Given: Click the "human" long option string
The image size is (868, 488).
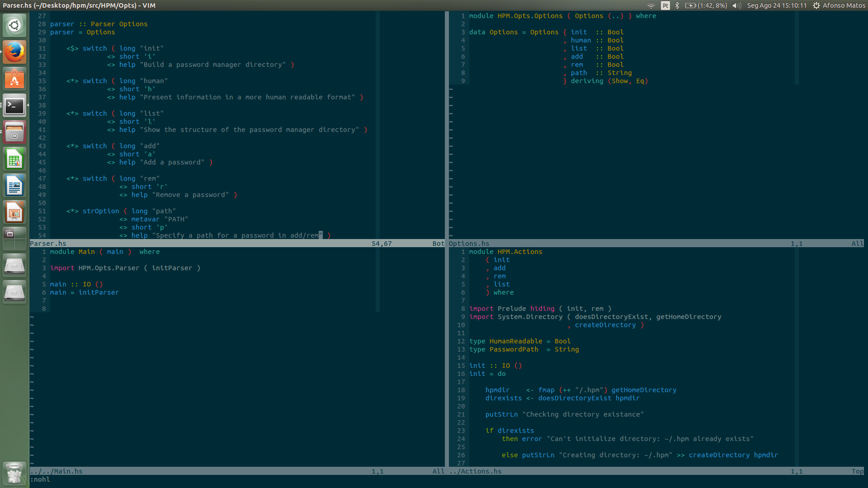Looking at the screenshot, I should pyautogui.click(x=154, y=81).
